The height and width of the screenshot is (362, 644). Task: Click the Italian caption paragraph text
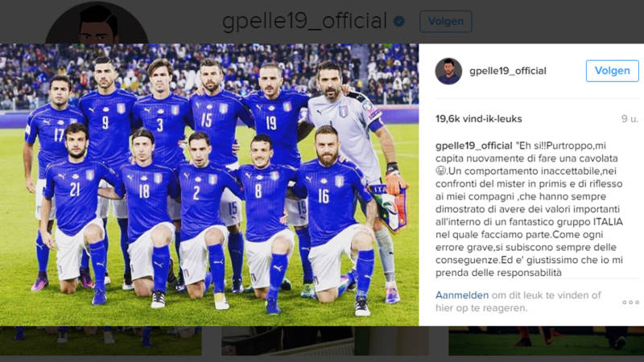coord(529,209)
